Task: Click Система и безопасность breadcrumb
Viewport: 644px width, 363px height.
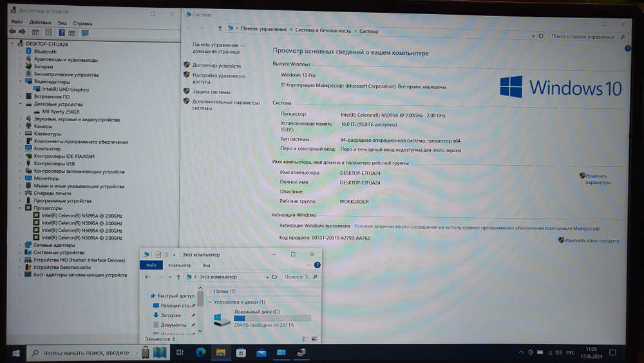Action: 323,30
